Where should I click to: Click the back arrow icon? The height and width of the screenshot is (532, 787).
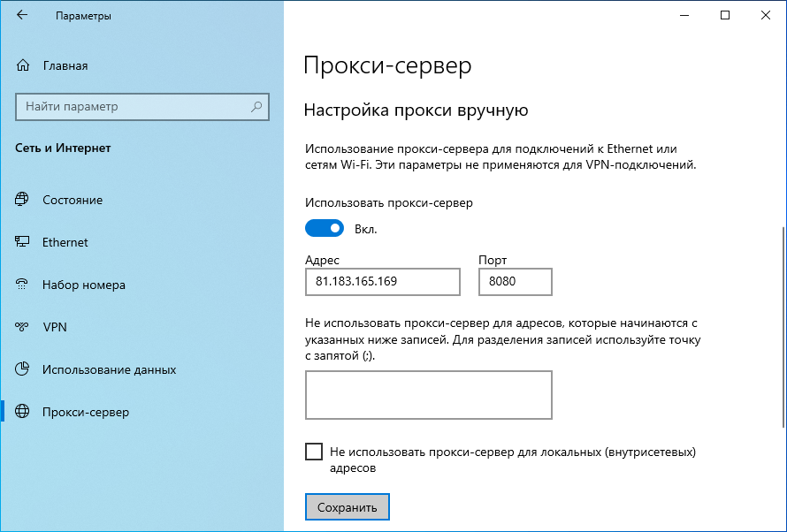coord(21,15)
